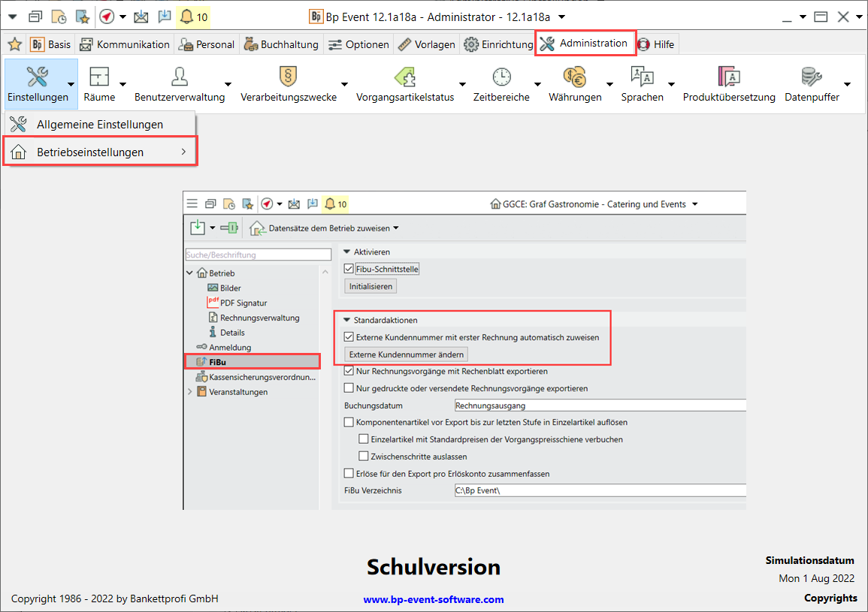Click the FiBu Verzeichnis path field

point(600,491)
